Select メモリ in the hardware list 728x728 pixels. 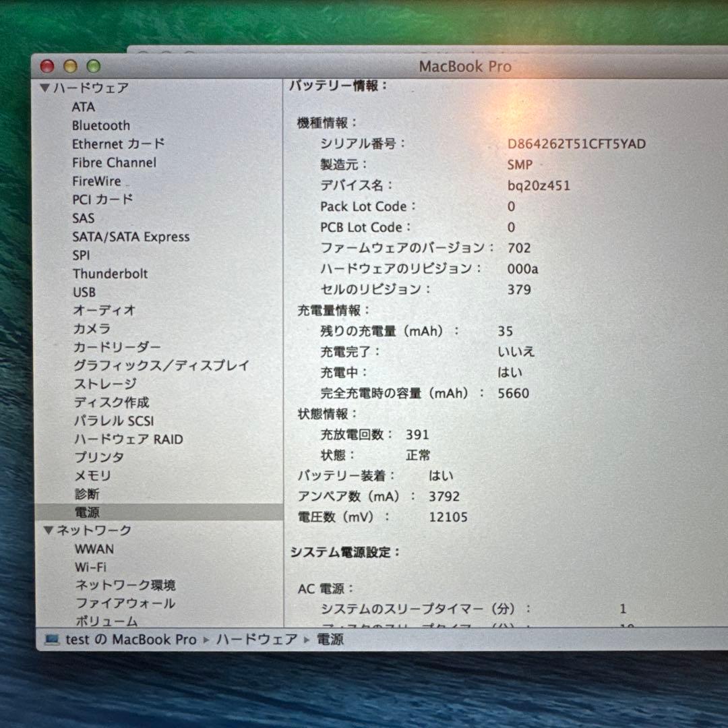pos(93,475)
